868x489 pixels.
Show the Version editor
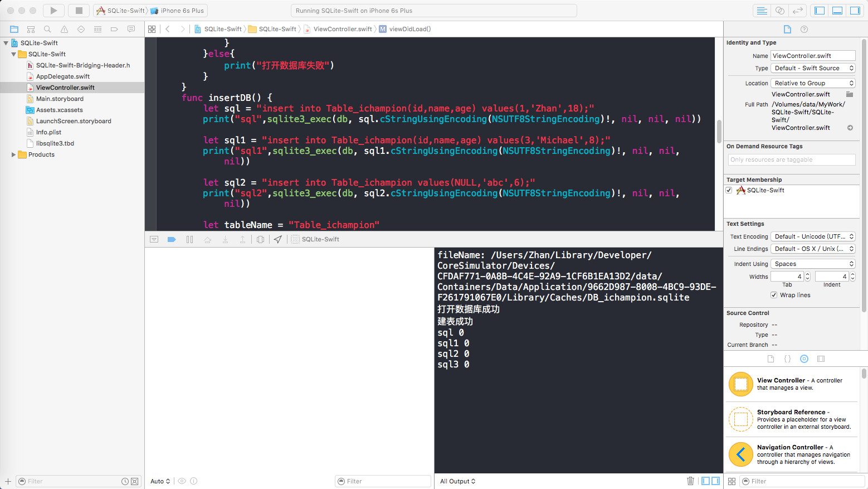[798, 11]
